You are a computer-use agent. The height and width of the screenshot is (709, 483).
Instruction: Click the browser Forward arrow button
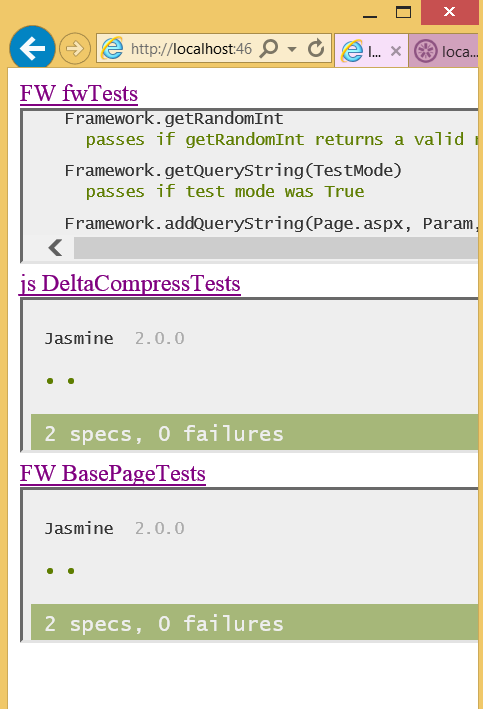click(x=75, y=48)
